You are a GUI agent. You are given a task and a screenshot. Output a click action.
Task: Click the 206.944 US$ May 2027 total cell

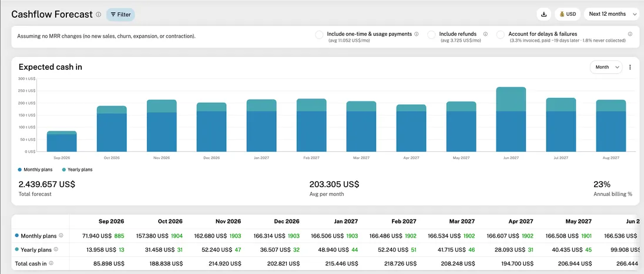pyautogui.click(x=575, y=263)
